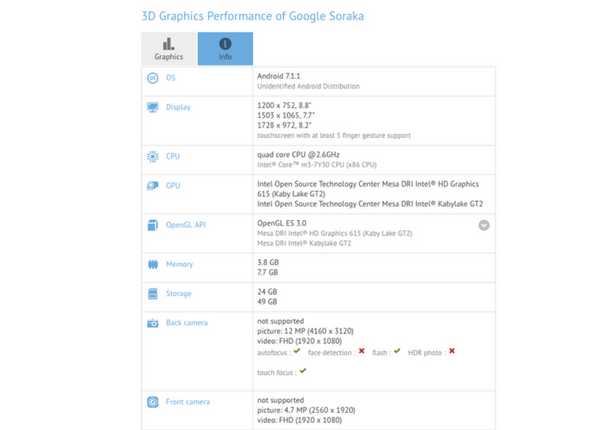Click the '24 GB' storage value
The height and width of the screenshot is (430, 612).
click(x=267, y=292)
